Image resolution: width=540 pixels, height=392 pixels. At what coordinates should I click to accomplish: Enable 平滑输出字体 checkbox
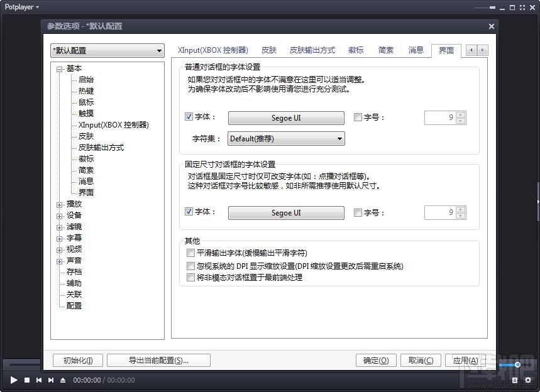(x=190, y=253)
